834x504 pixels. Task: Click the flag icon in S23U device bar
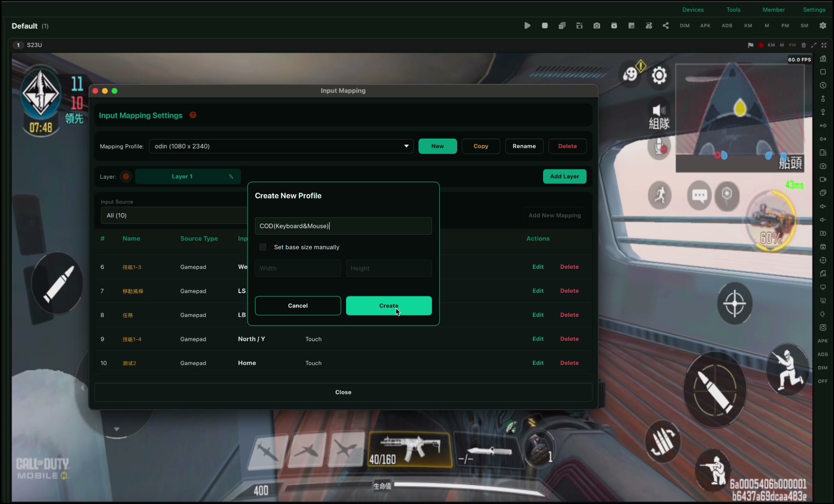(750, 45)
